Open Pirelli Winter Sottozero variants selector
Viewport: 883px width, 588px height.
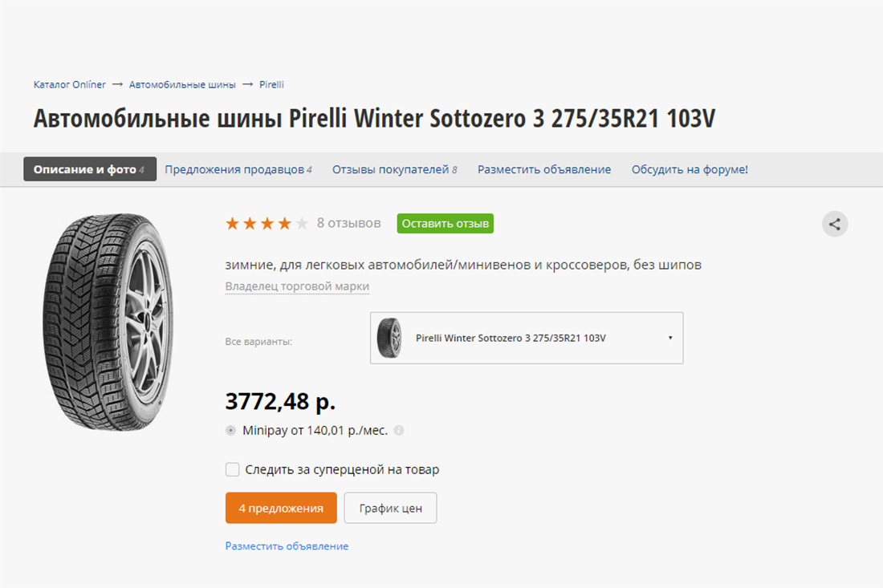coord(527,338)
